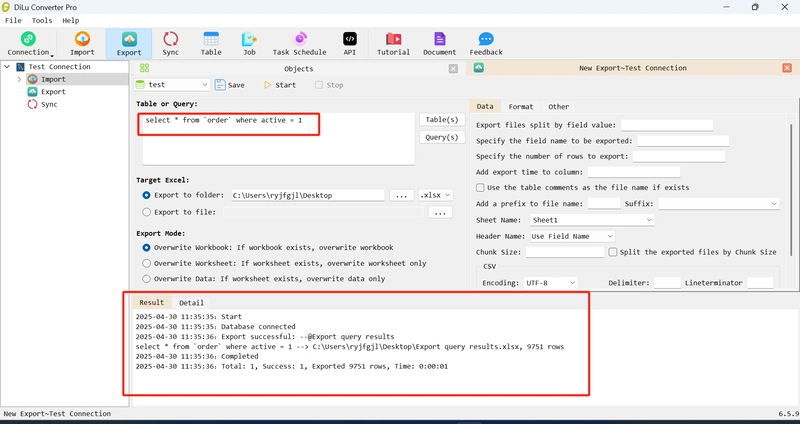Open the Connection toolbar icon
The image size is (800, 424).
tap(28, 43)
